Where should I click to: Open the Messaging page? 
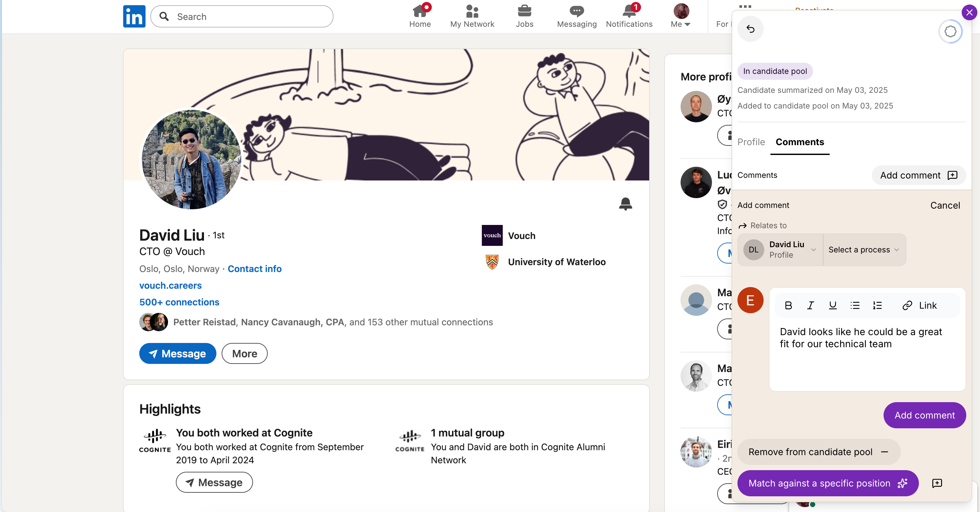pyautogui.click(x=576, y=16)
